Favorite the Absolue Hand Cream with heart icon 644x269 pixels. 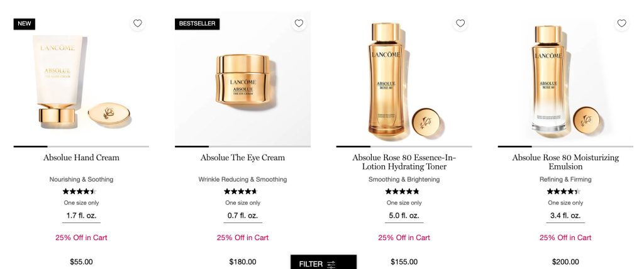(x=138, y=23)
